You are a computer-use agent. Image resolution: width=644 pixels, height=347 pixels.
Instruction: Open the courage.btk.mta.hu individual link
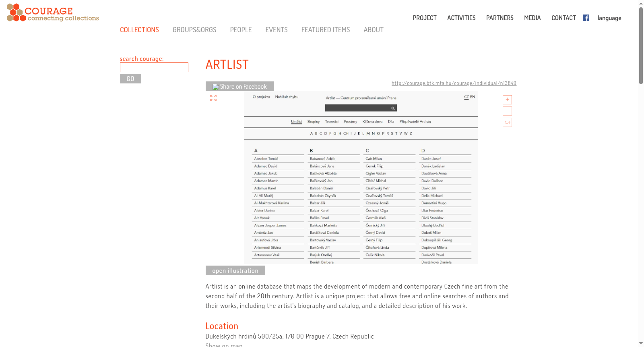click(454, 83)
